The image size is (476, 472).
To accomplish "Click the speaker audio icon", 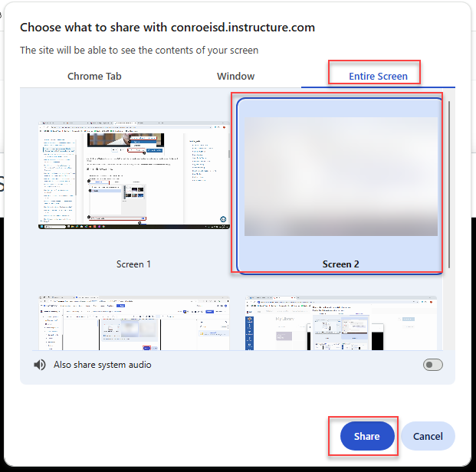I will 40,365.
